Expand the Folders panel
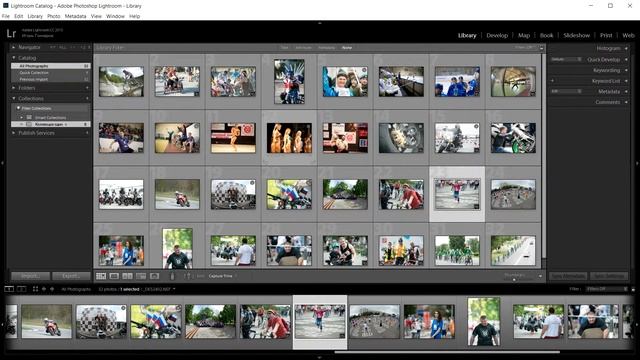This screenshot has width=640, height=360. pos(13,88)
